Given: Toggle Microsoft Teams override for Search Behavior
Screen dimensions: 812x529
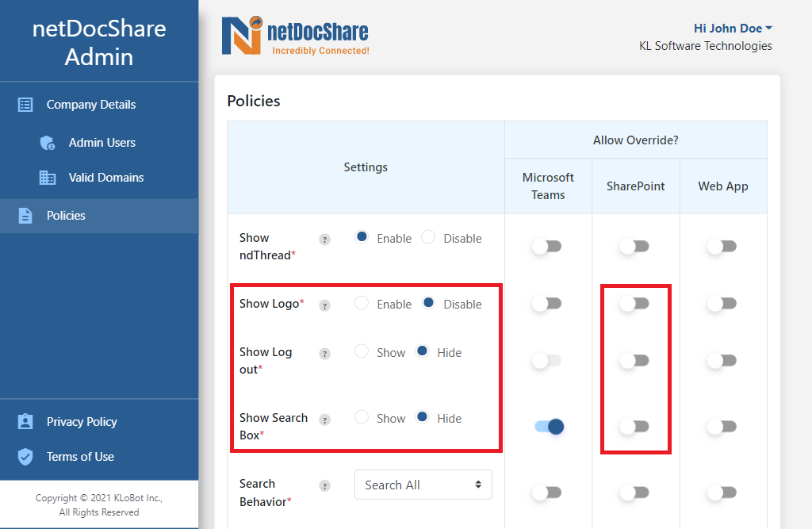Looking at the screenshot, I should click(x=547, y=493).
